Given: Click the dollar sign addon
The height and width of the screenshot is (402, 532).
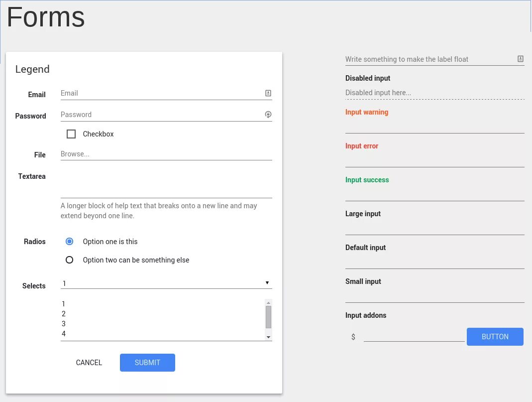Looking at the screenshot, I should tap(353, 337).
